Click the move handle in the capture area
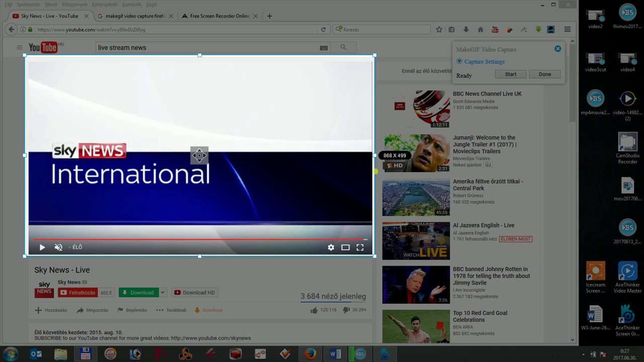The image size is (644, 362). click(199, 155)
